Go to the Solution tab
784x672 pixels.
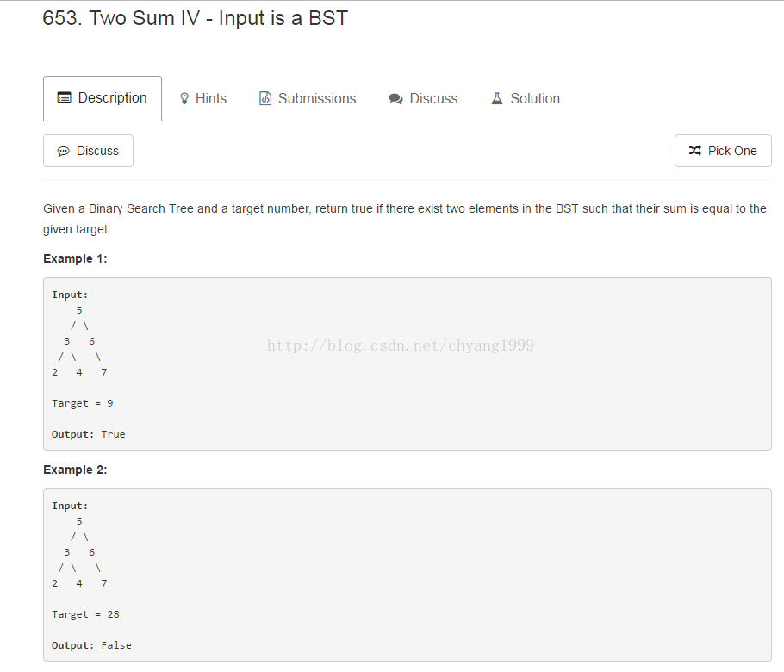pos(534,99)
